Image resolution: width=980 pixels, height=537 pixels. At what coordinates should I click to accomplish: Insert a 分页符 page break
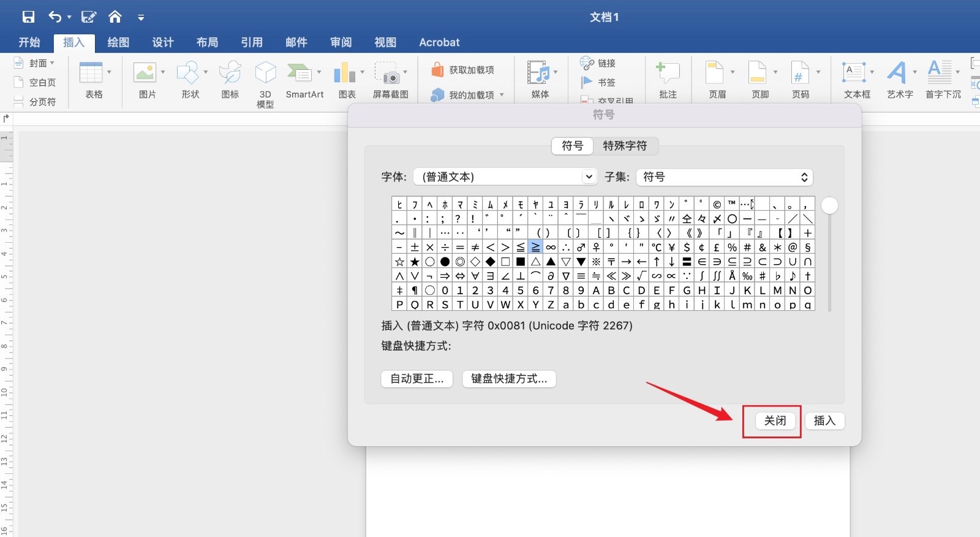tap(36, 102)
